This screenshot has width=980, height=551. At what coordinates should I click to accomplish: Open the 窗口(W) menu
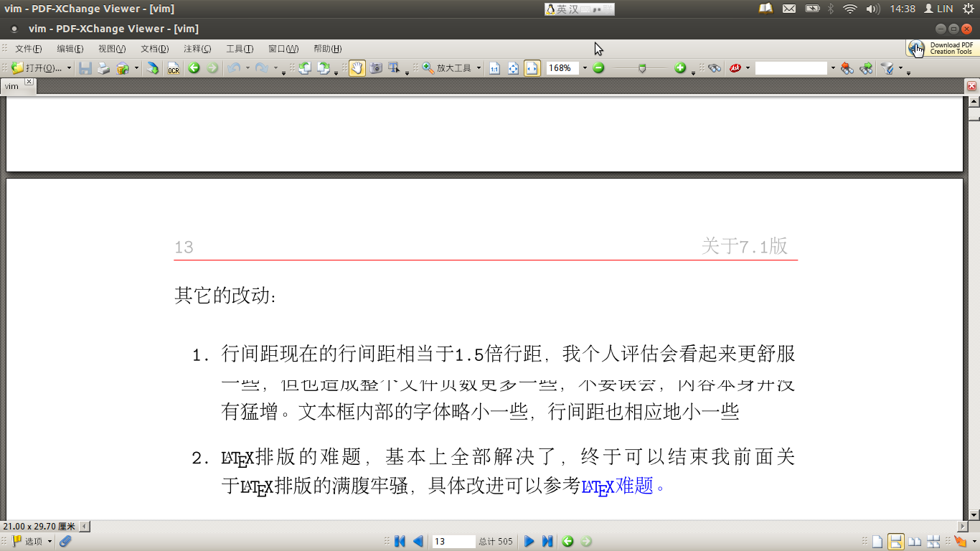(x=283, y=49)
